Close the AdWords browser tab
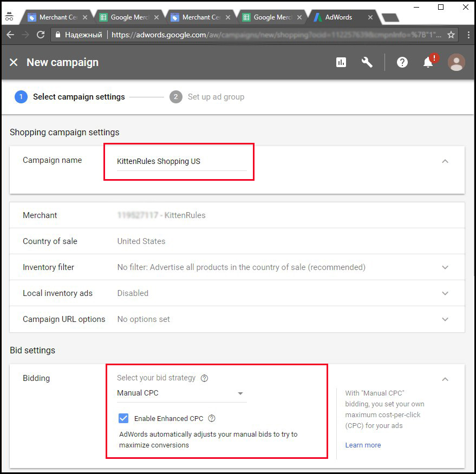Screen dimensions: 476x474 pos(370,17)
